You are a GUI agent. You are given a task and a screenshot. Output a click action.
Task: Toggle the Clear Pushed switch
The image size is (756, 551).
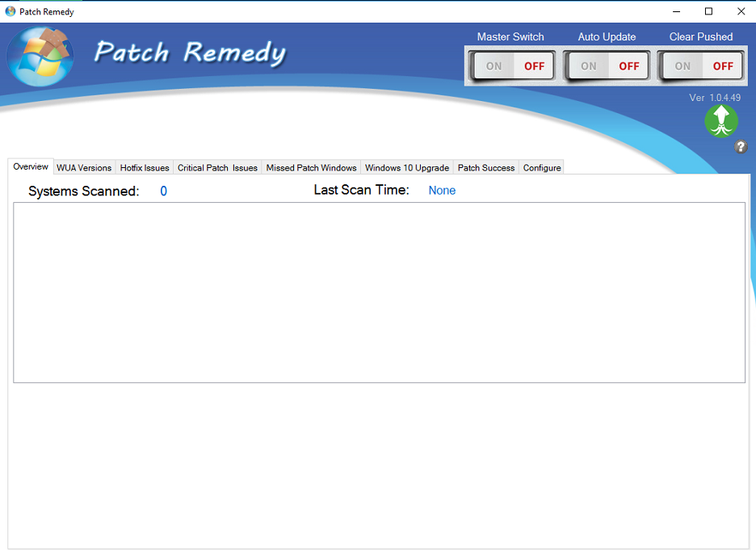click(x=702, y=66)
